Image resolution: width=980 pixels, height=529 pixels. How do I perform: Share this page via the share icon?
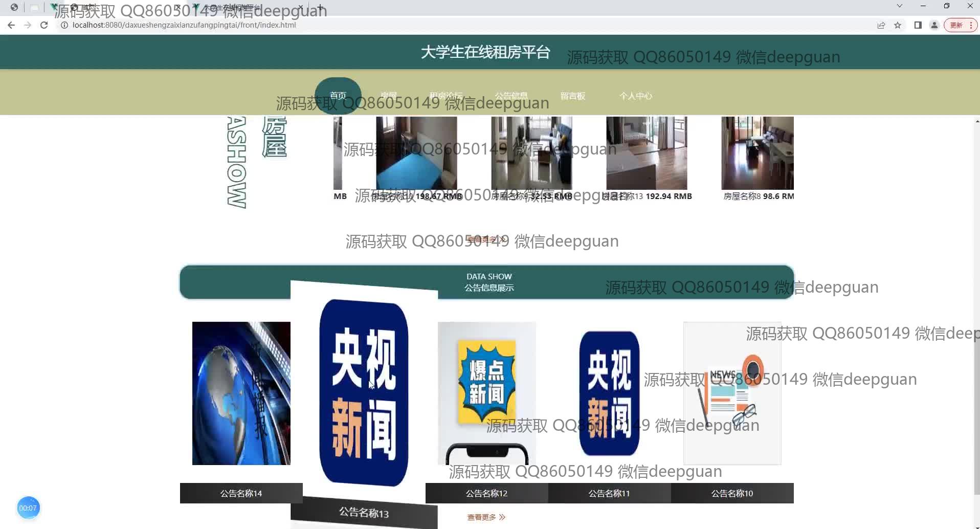click(x=881, y=25)
